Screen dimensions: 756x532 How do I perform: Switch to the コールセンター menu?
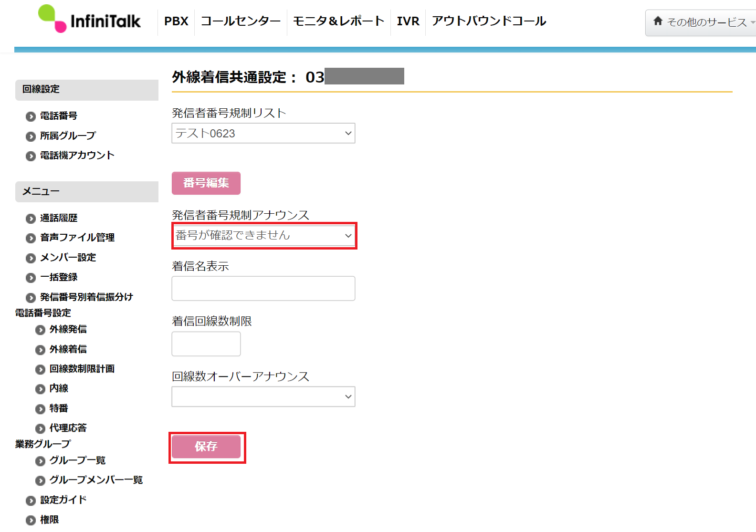[x=241, y=21]
